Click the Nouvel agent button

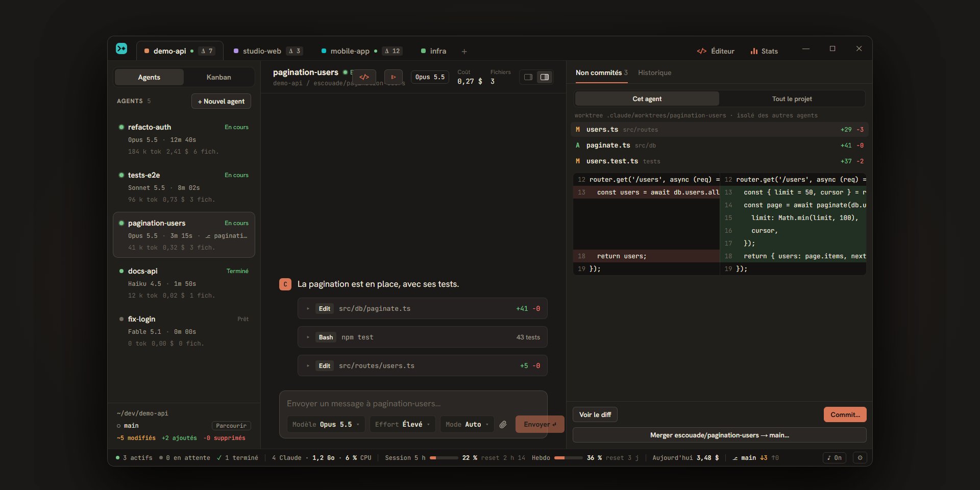221,101
